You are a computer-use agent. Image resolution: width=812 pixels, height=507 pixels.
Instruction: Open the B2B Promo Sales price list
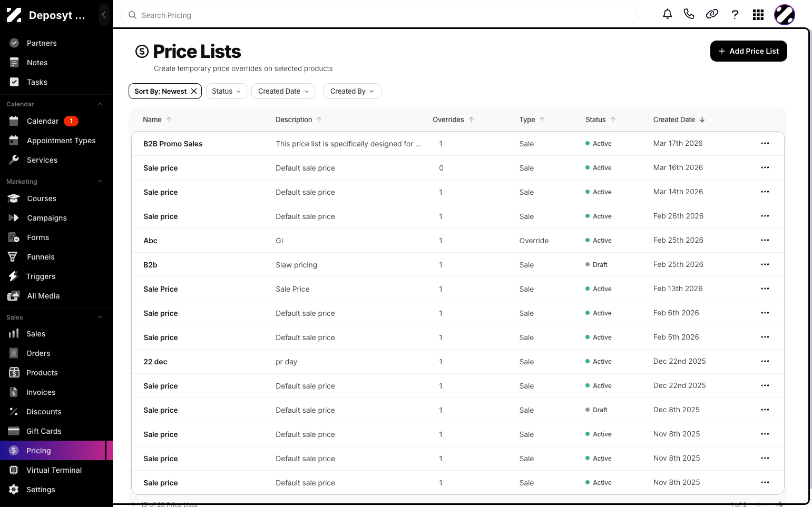pos(173,144)
